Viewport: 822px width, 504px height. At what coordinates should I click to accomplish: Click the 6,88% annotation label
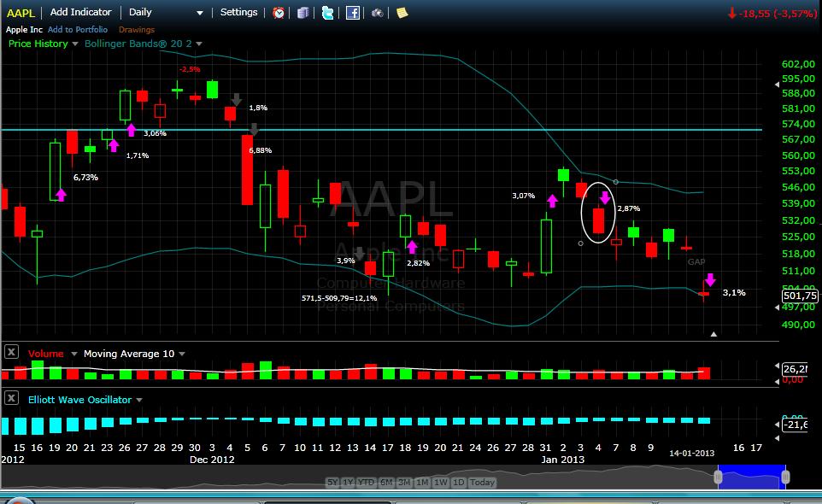coord(260,150)
